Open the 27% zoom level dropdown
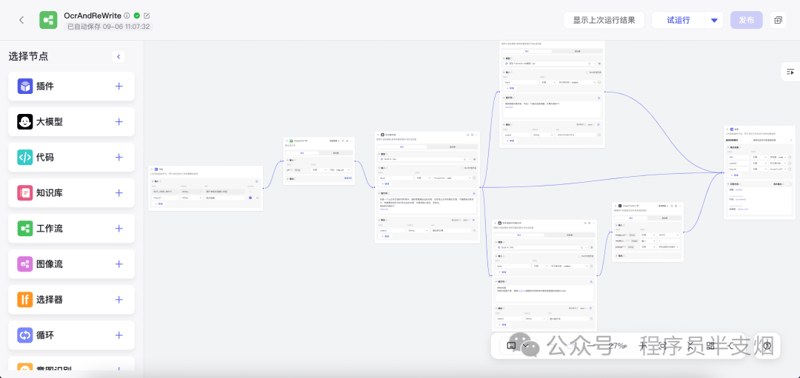The image size is (800, 378). coord(617,345)
